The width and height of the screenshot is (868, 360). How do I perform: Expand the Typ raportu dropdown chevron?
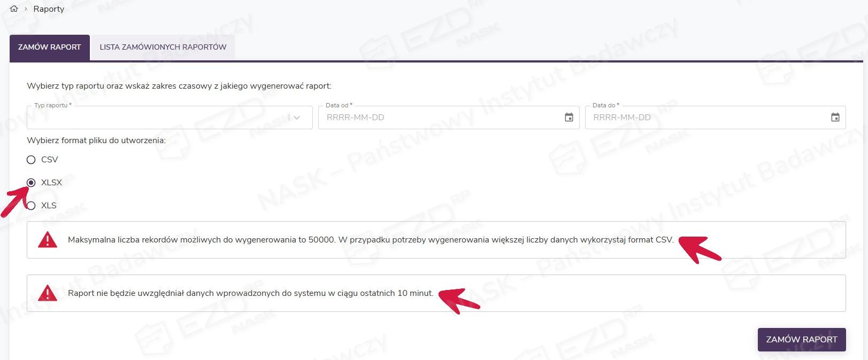pos(297,118)
